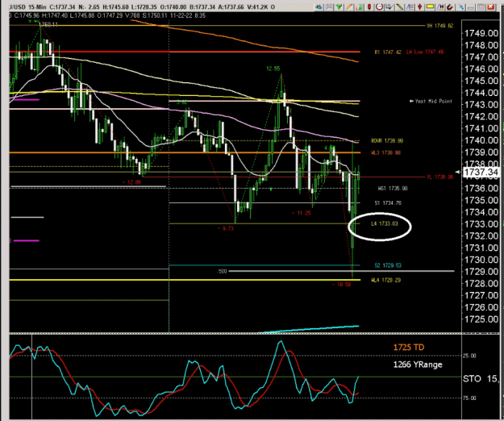The image size is (504, 421).
Task: Click the .500 retracement label
Action: [222, 272]
